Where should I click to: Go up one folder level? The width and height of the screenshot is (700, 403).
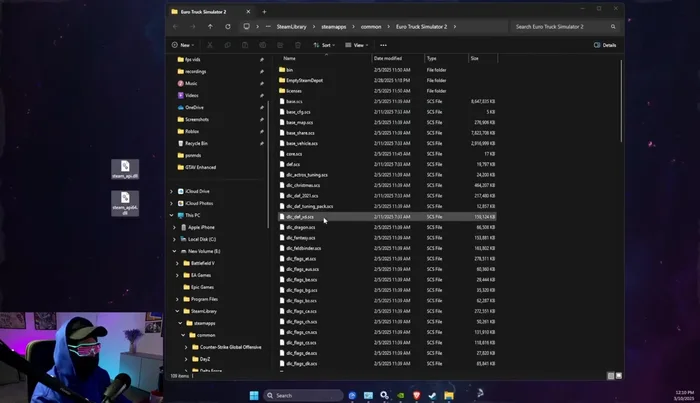(x=210, y=27)
